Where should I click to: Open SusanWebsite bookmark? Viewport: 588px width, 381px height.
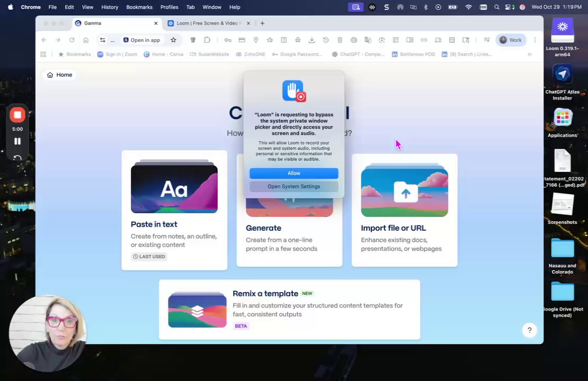(209, 55)
